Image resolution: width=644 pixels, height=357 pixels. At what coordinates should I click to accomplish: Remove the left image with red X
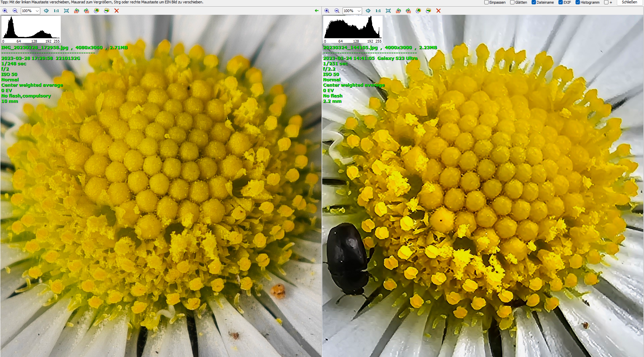point(116,11)
